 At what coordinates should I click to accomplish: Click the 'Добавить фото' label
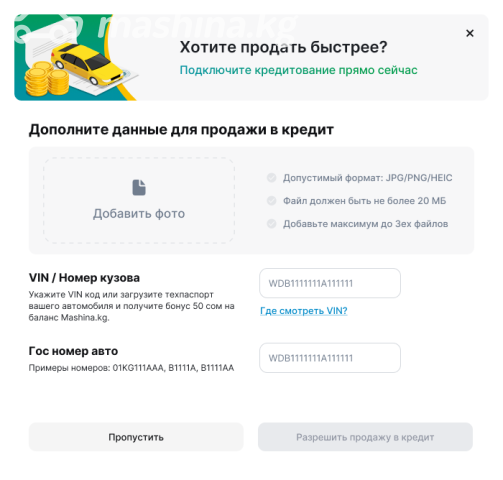pyautogui.click(x=139, y=214)
